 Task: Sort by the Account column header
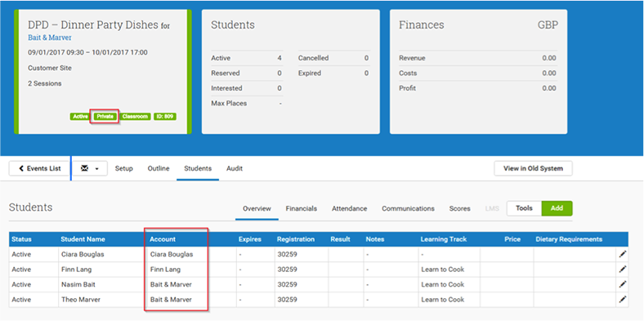point(163,239)
